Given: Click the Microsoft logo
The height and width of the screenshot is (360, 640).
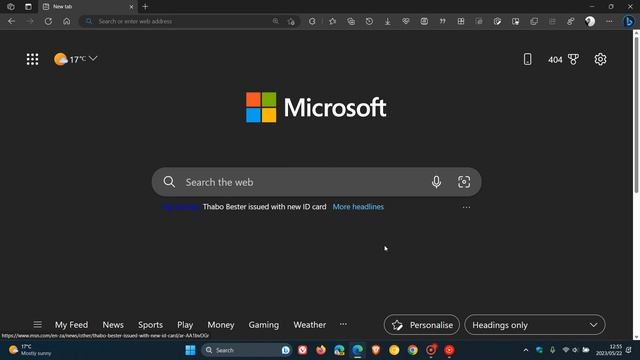Looking at the screenshot, I should click(316, 107).
